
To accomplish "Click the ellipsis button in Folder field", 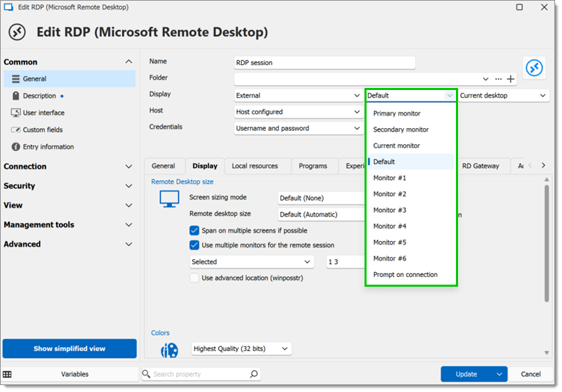I will coord(498,79).
